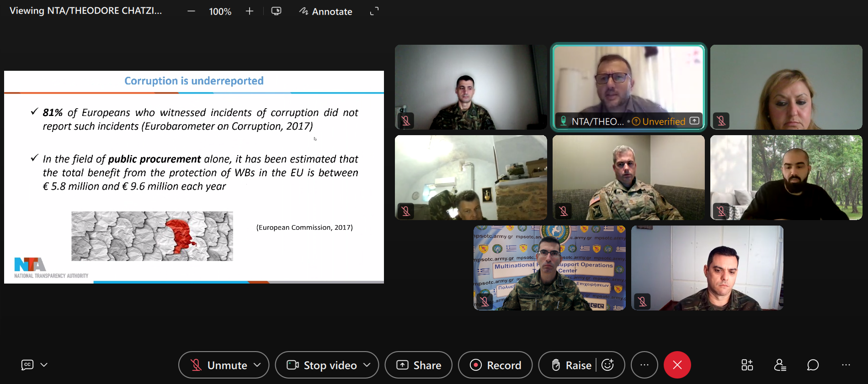Viewport: 868px width, 384px height.
Task: Toggle closed captions on
Action: coord(27,365)
